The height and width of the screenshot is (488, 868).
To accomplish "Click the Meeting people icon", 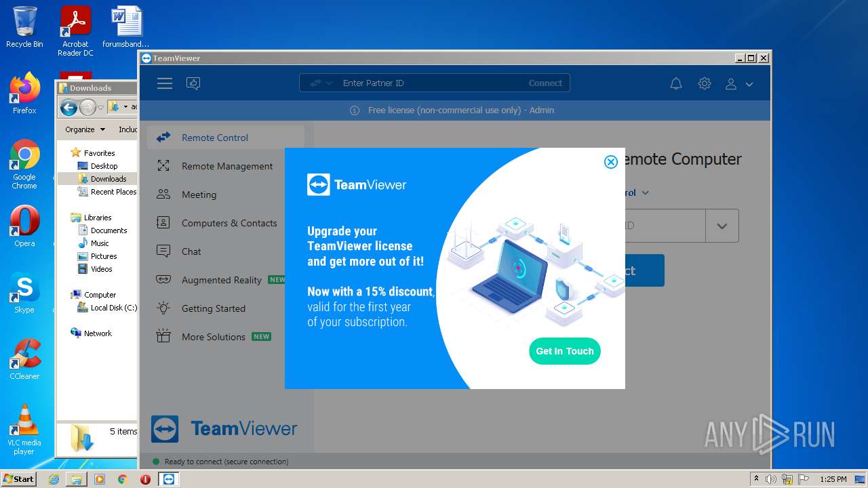I will (x=163, y=195).
